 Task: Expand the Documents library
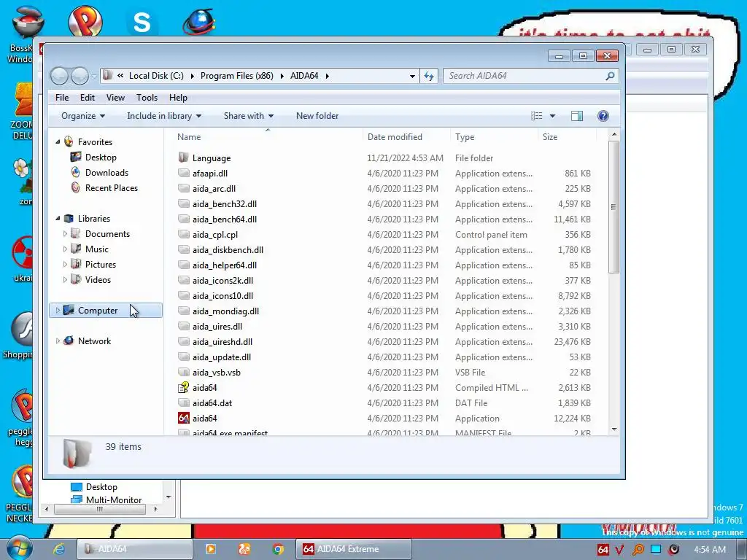point(65,234)
